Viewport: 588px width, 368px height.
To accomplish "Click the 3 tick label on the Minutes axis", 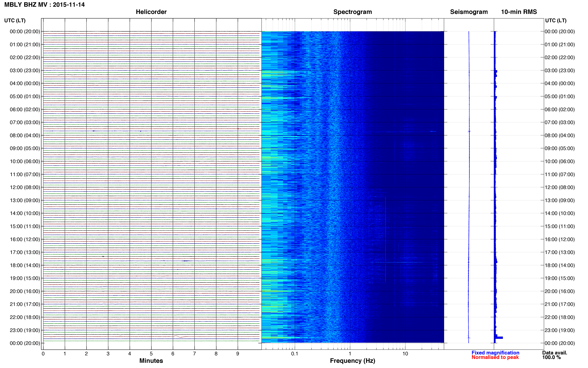I will click(108, 354).
